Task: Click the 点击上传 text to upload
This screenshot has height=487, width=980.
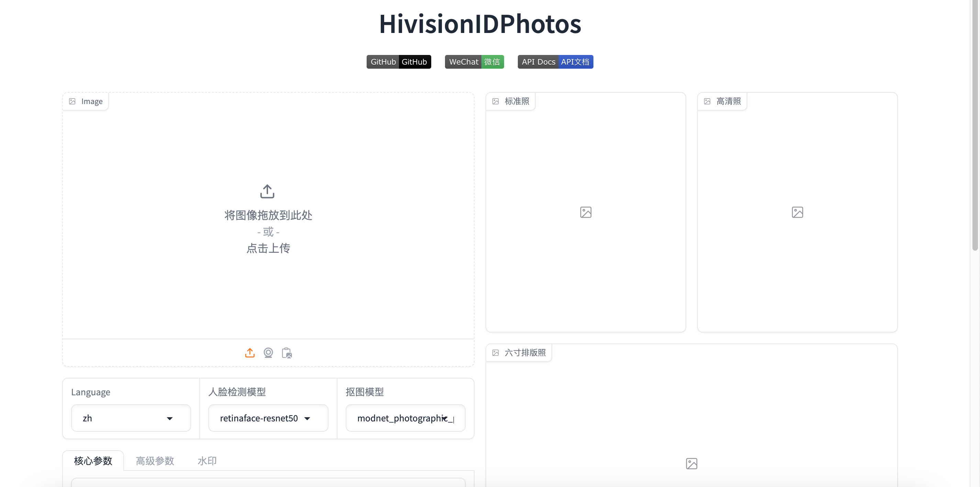Action: (268, 248)
